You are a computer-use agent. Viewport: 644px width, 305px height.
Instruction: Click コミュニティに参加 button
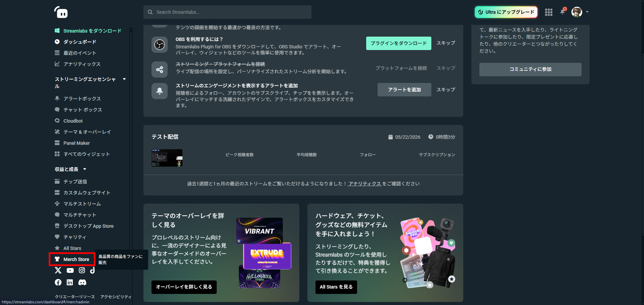tap(530, 70)
